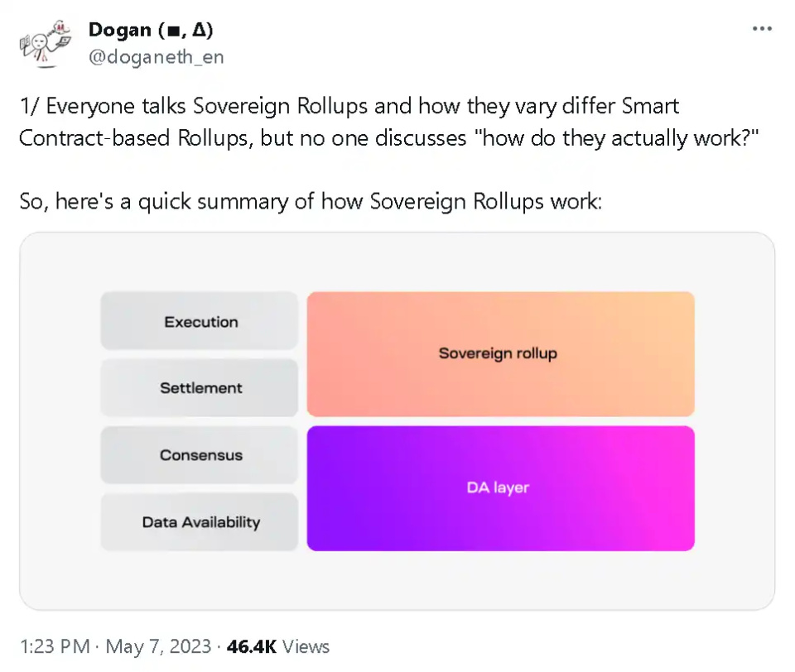Click the Consensus box in the diagram

[x=200, y=455]
